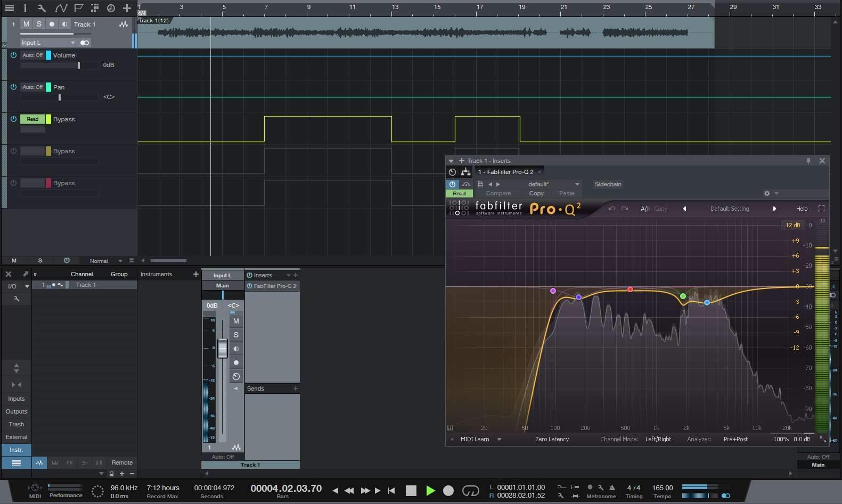The height and width of the screenshot is (504, 842).
Task: Expand the 12 dB display range menu
Action: (792, 225)
